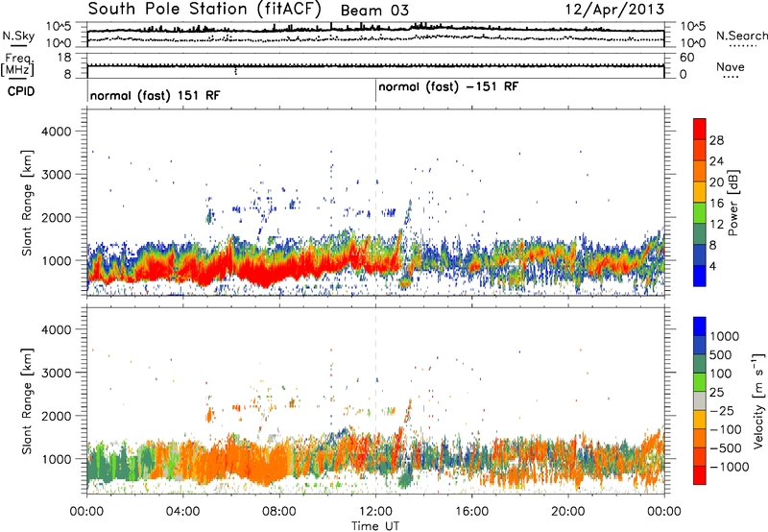Screen dimensions: 768x532
Task: Click the Velocity colorbar label "-25"
Action: click(x=724, y=410)
